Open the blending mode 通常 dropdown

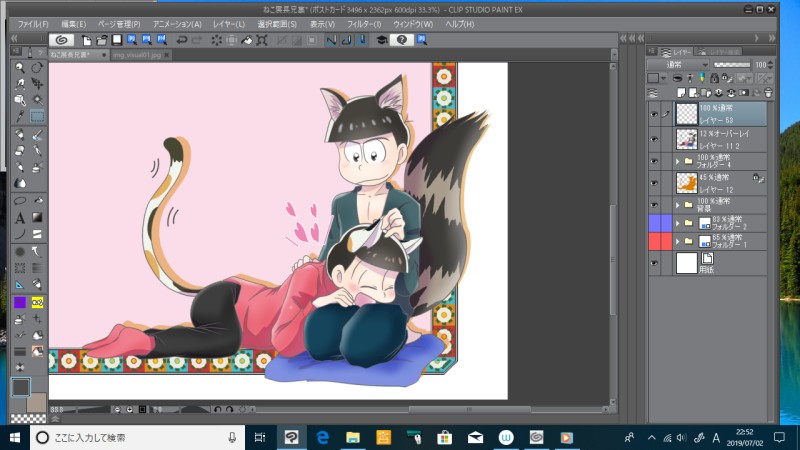pos(678,65)
